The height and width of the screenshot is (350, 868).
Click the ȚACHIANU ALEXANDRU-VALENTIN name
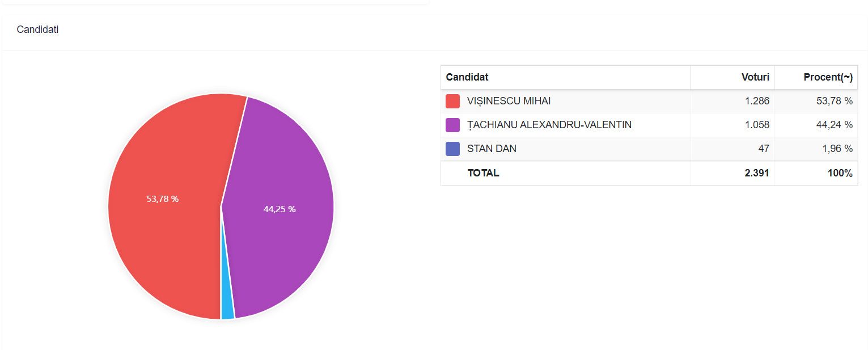coord(549,125)
